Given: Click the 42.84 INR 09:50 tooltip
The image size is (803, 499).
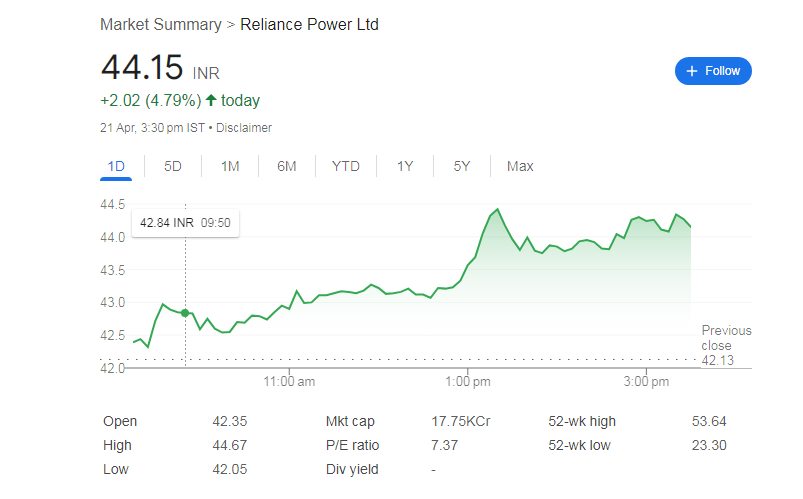Looking at the screenshot, I should pos(185,223).
